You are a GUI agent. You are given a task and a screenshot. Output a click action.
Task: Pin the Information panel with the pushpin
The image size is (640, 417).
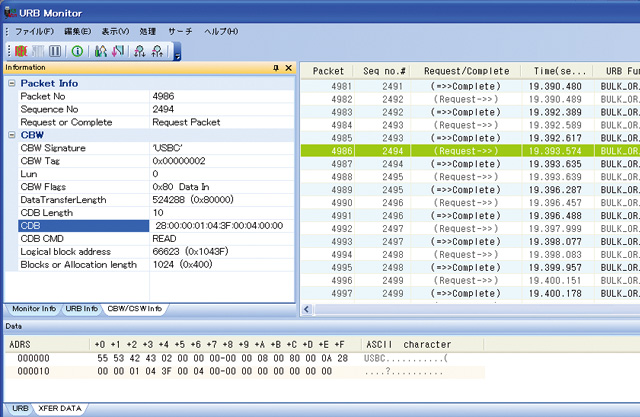[276, 68]
